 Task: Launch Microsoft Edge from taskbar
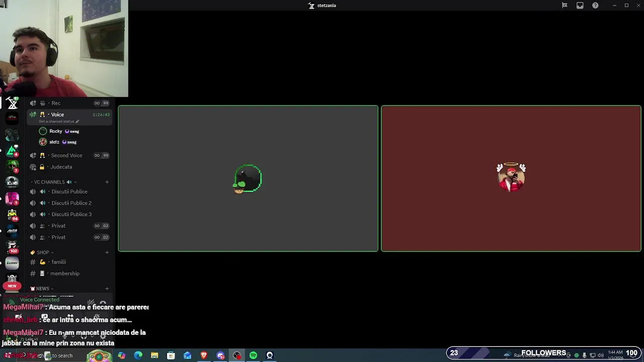(x=138, y=355)
